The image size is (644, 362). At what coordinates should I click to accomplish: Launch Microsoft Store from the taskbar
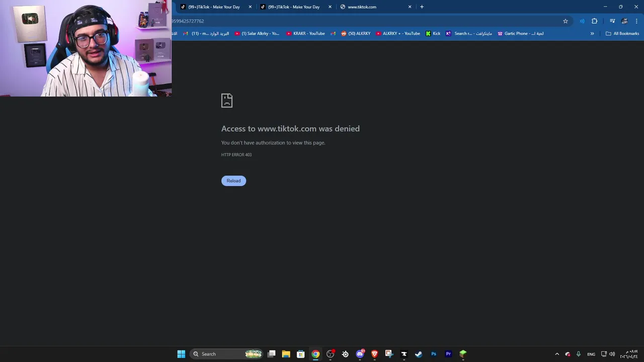(x=300, y=354)
